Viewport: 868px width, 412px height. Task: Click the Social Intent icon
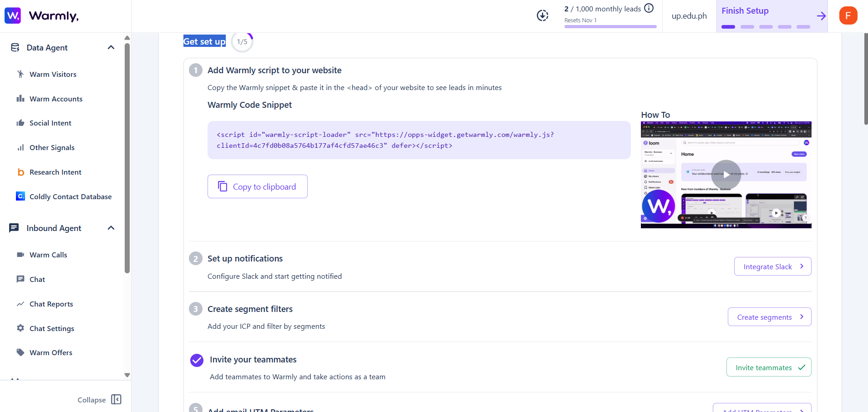tap(20, 123)
